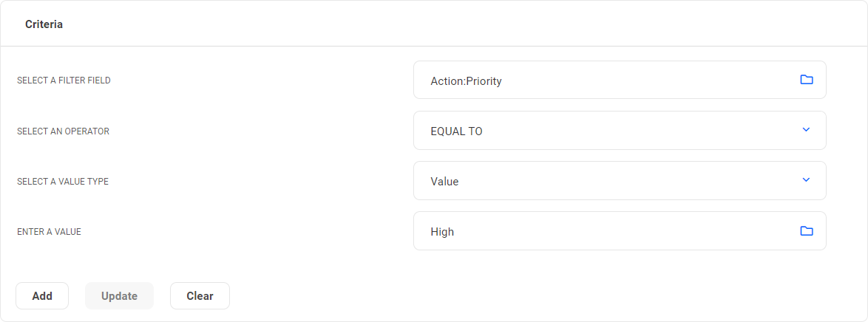Expand the operator dropdown chevron arrow
The height and width of the screenshot is (322, 868).
click(806, 130)
